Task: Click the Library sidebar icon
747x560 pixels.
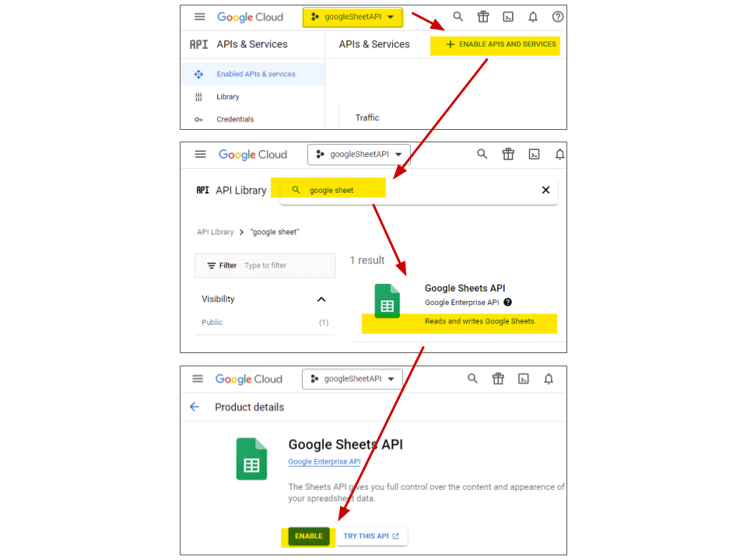Action: [x=198, y=96]
